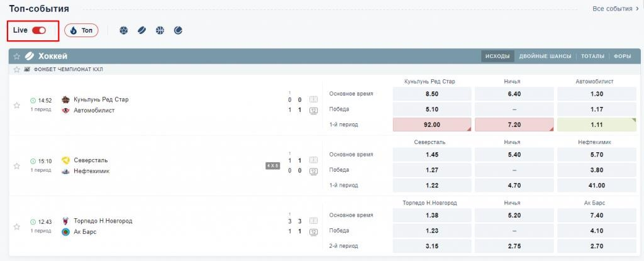The width and height of the screenshot is (644, 261).
Task: Toggle the Live switch off
Action: click(x=39, y=30)
